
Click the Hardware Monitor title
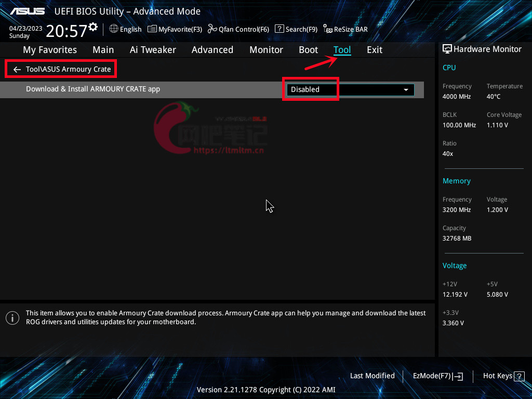tap(487, 49)
